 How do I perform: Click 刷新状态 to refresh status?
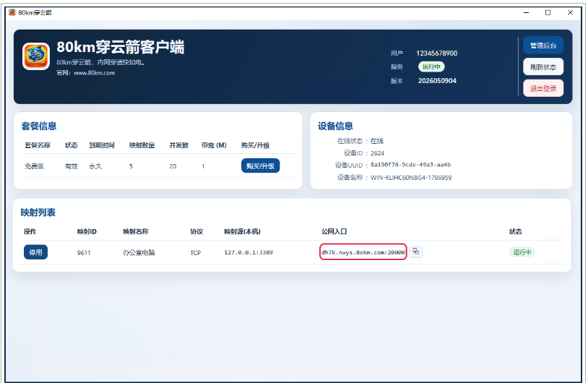[543, 67]
